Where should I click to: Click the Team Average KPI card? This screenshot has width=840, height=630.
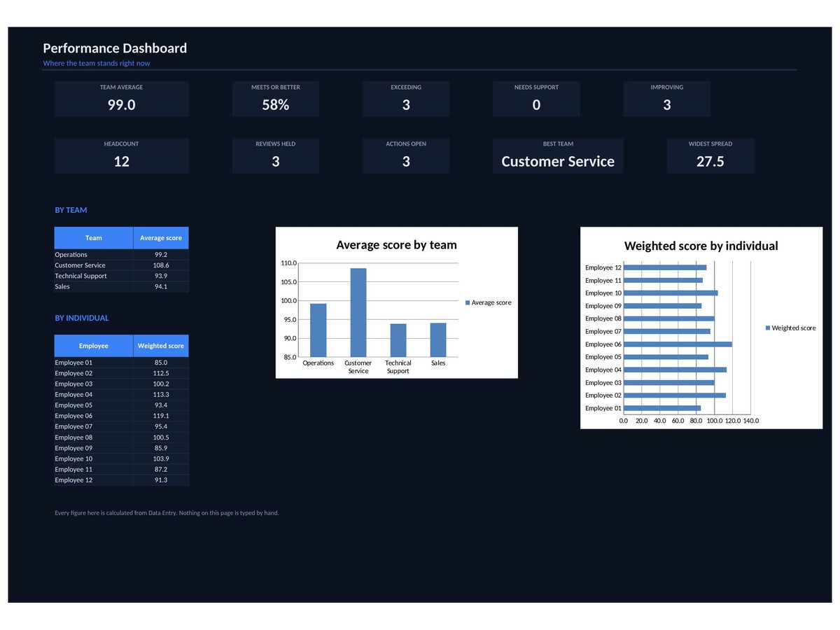point(121,99)
